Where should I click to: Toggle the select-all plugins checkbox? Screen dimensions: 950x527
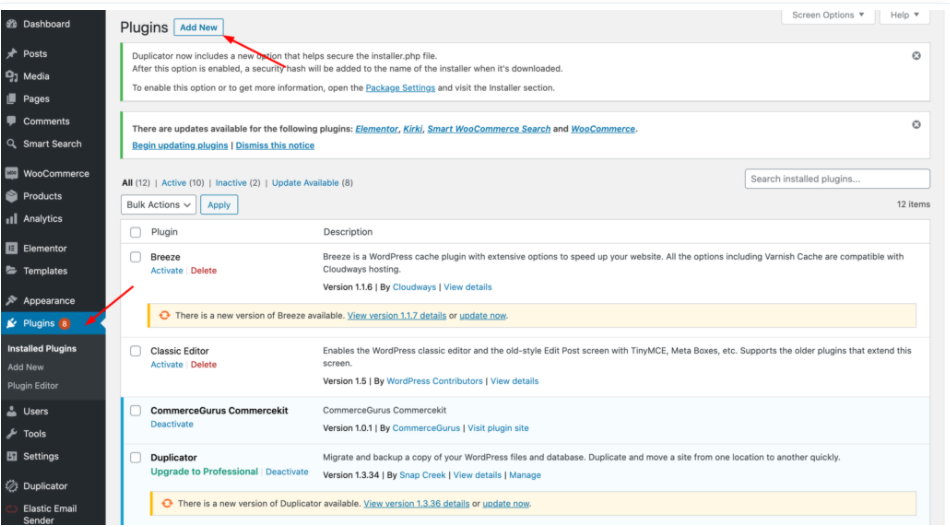coord(135,233)
